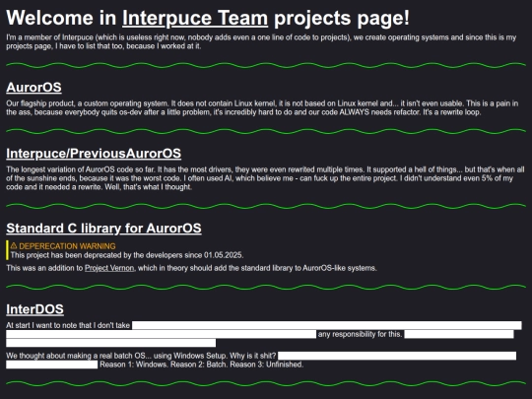Open the InterDOS project link
Image resolution: width=532 pixels, height=399 pixels.
(34, 309)
